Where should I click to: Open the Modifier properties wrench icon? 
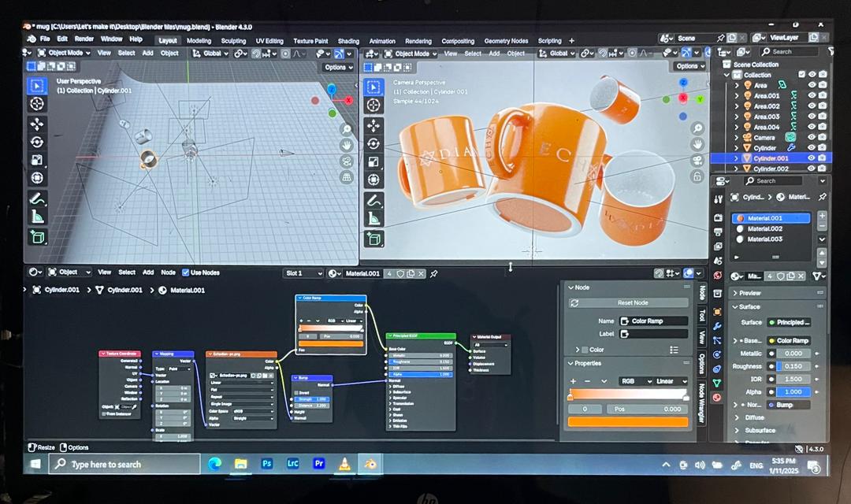718,327
